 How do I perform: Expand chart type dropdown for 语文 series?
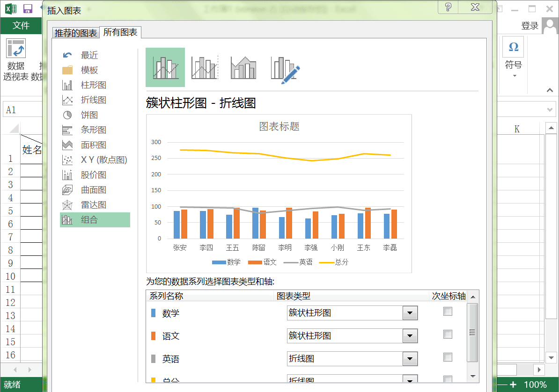pos(410,336)
